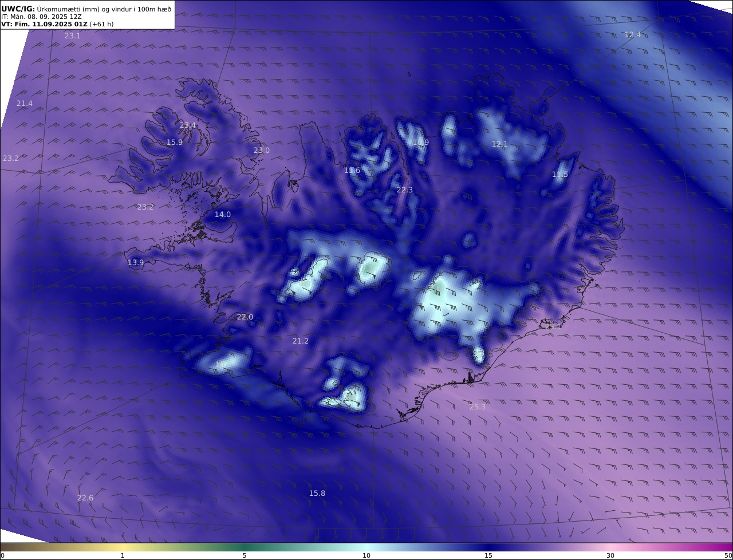Click the 21.4 value label

point(25,103)
